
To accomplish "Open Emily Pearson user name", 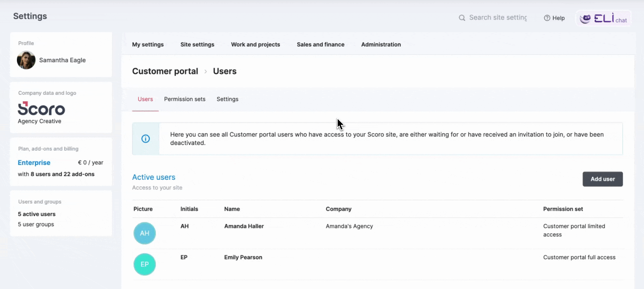I will pyautogui.click(x=243, y=257).
